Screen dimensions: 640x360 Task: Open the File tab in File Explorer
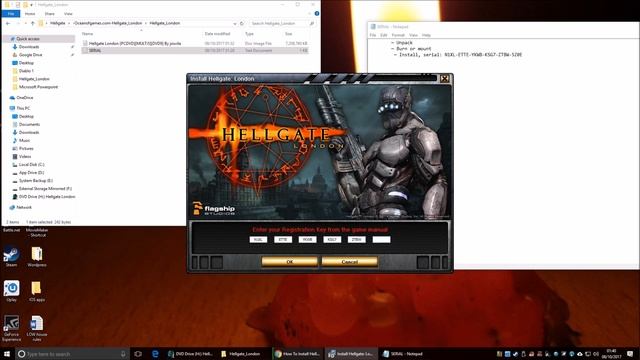click(11, 14)
